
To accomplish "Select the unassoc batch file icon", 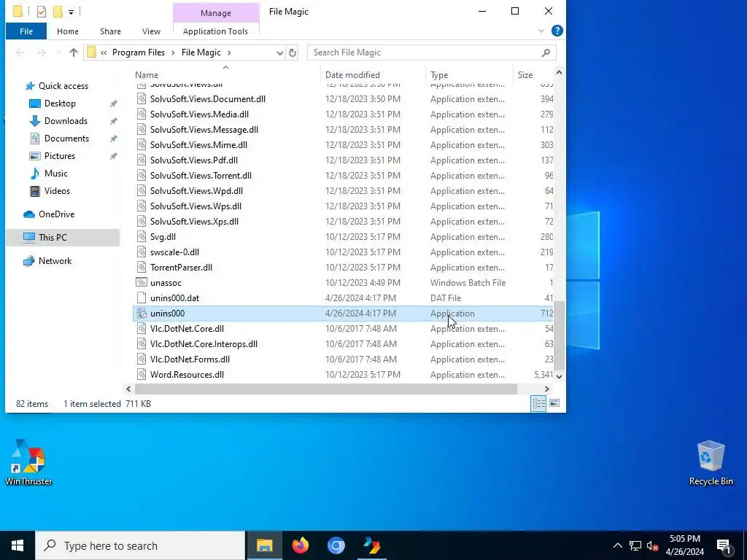I will click(x=141, y=282).
